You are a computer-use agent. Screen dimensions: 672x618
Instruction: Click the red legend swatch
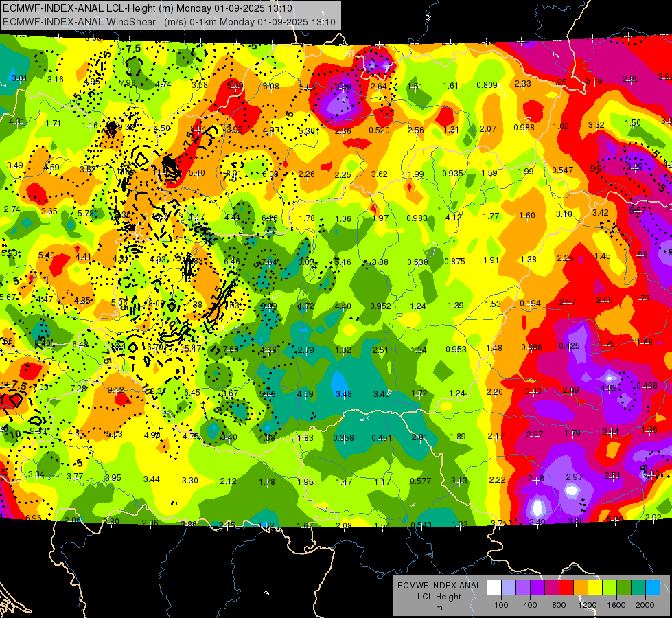(566, 588)
